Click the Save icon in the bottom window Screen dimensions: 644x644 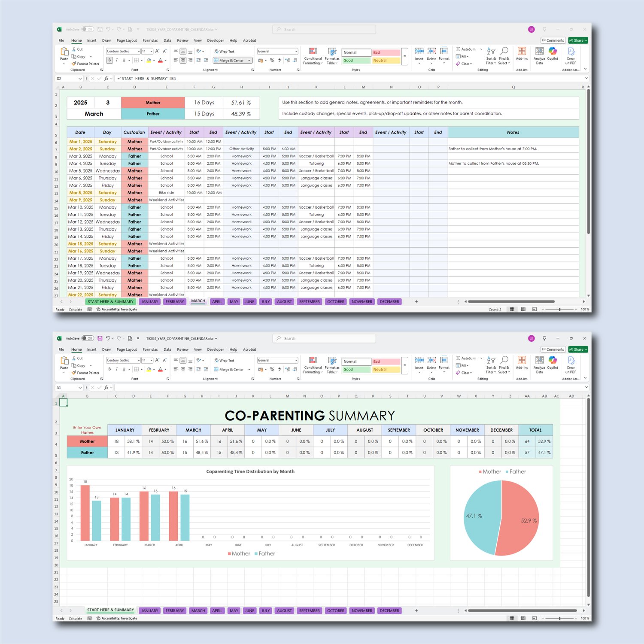point(100,338)
